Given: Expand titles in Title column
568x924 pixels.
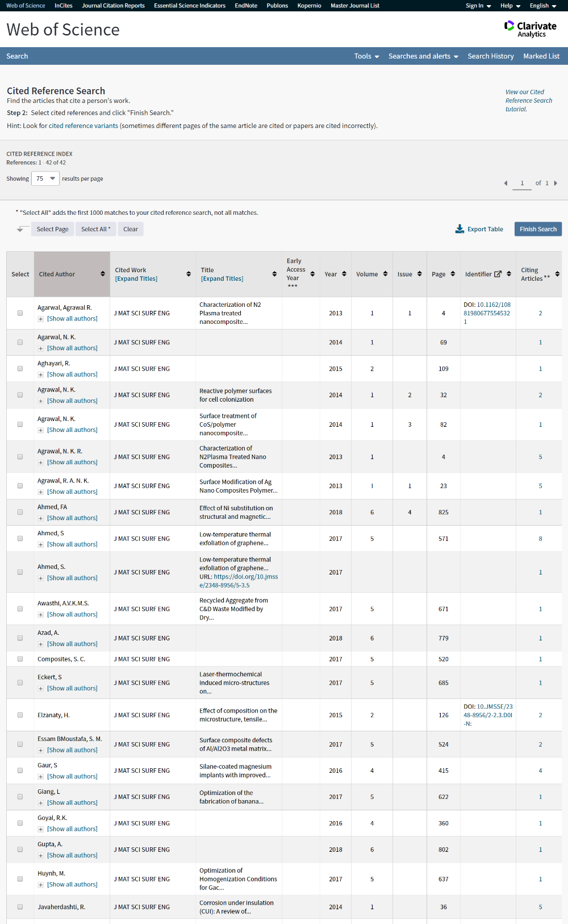Looking at the screenshot, I should click(222, 279).
